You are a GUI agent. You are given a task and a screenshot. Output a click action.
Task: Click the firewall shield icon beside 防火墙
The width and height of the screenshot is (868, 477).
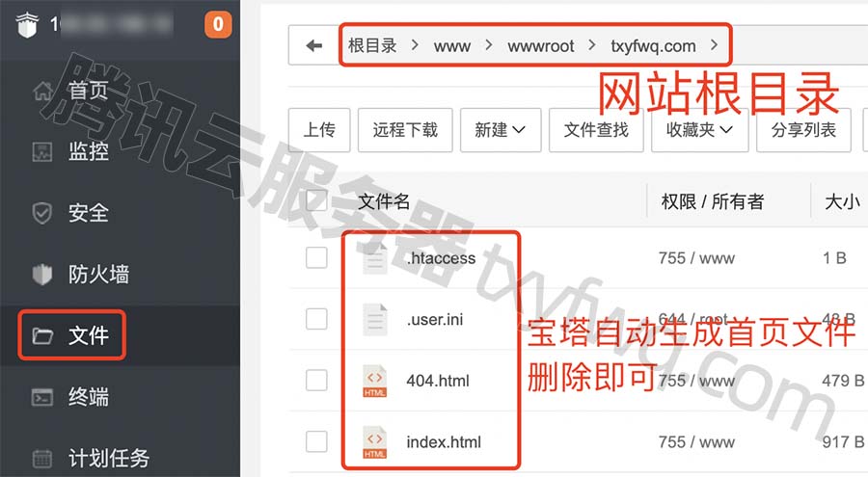(42, 275)
